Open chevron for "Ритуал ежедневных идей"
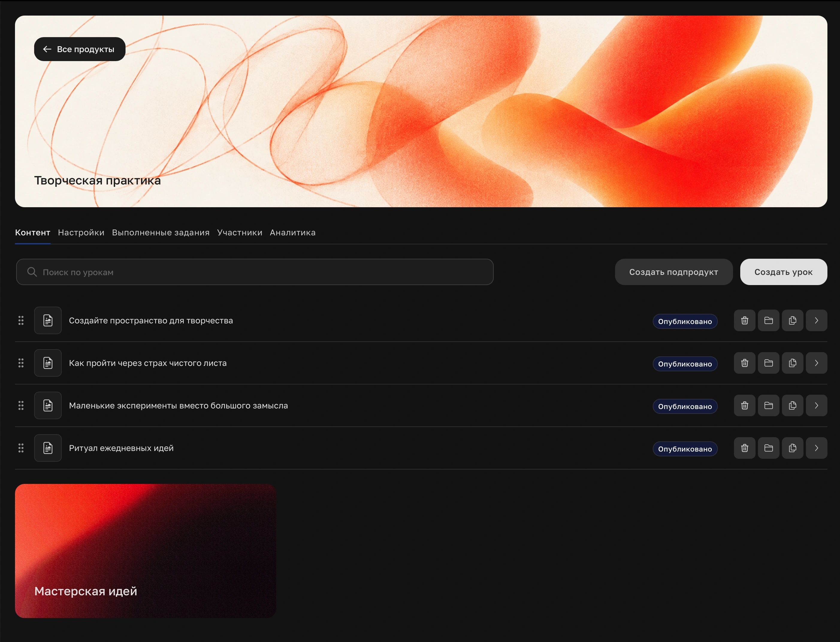This screenshot has width=840, height=642. [816, 447]
